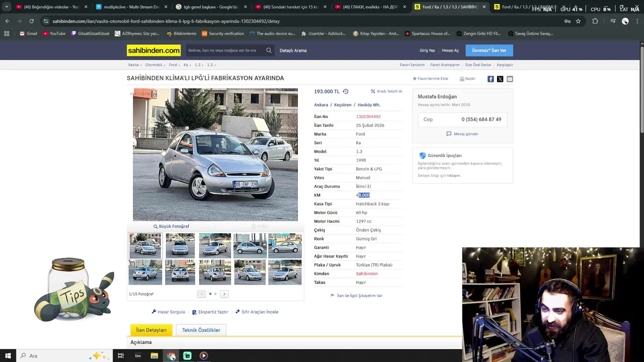Close the mutliplive Multi-Stream tab
The width and height of the screenshot is (644, 362).
(x=166, y=7)
